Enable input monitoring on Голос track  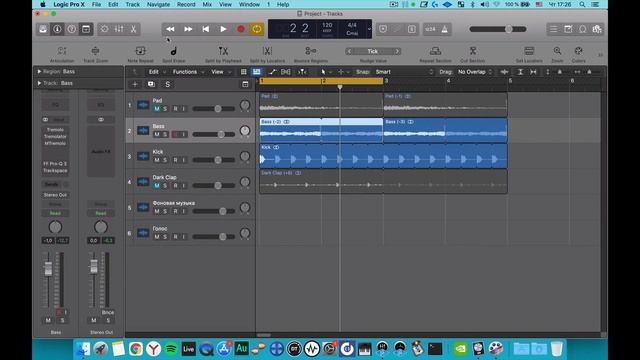coord(184,237)
